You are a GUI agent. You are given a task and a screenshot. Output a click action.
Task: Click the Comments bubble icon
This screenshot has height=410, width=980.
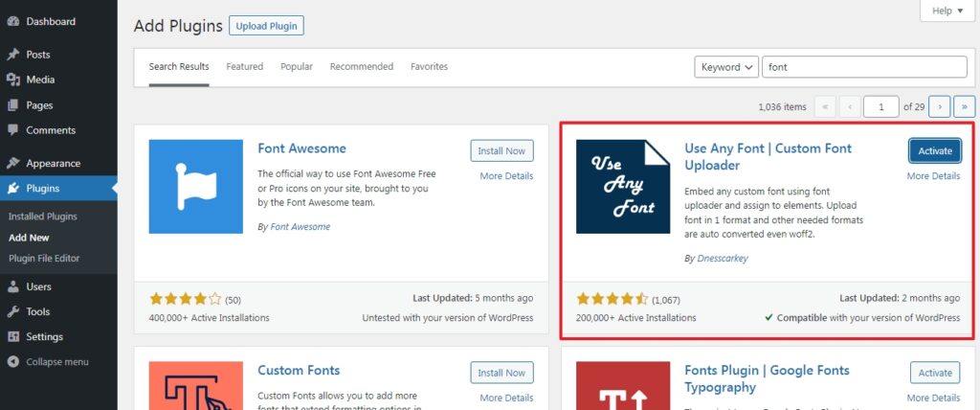13,130
